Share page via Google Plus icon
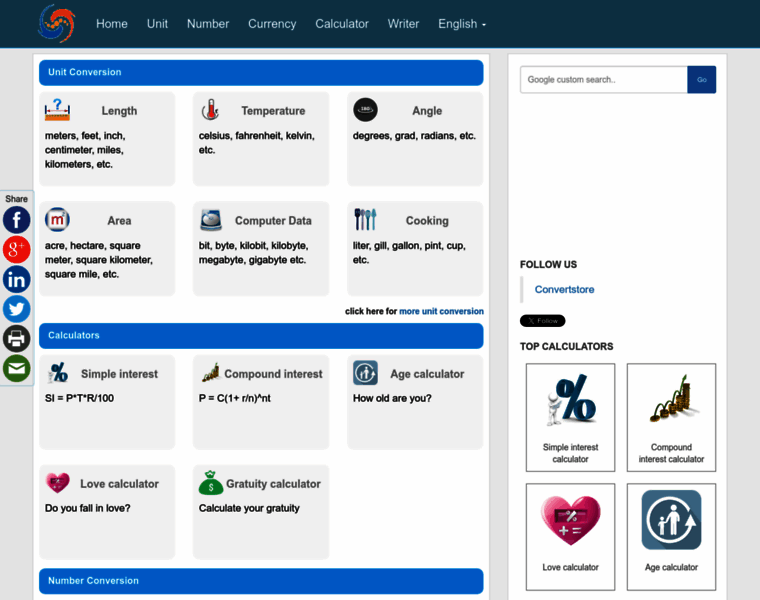The image size is (760, 600). (x=16, y=249)
